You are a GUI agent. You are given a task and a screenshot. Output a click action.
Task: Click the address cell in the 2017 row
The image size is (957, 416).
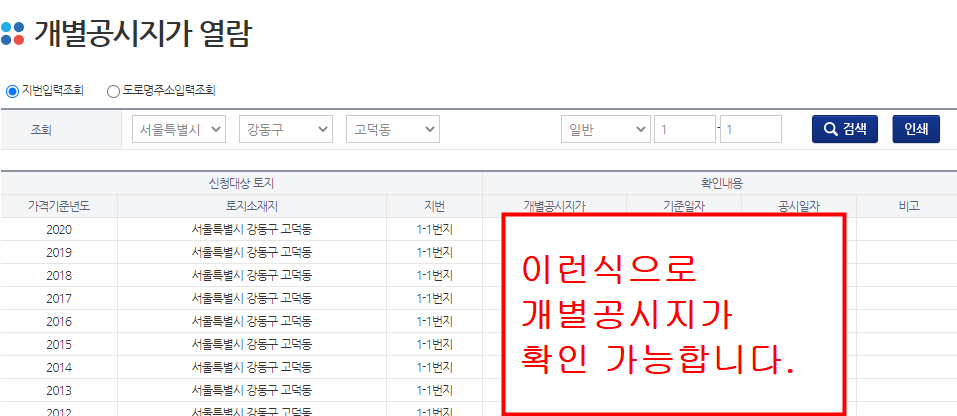coord(251,298)
